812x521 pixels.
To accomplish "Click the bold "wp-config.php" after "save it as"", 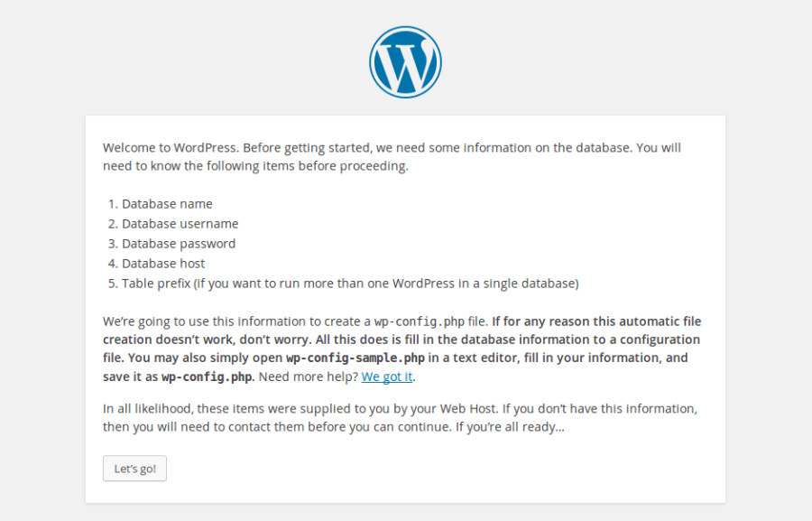I will [x=208, y=377].
